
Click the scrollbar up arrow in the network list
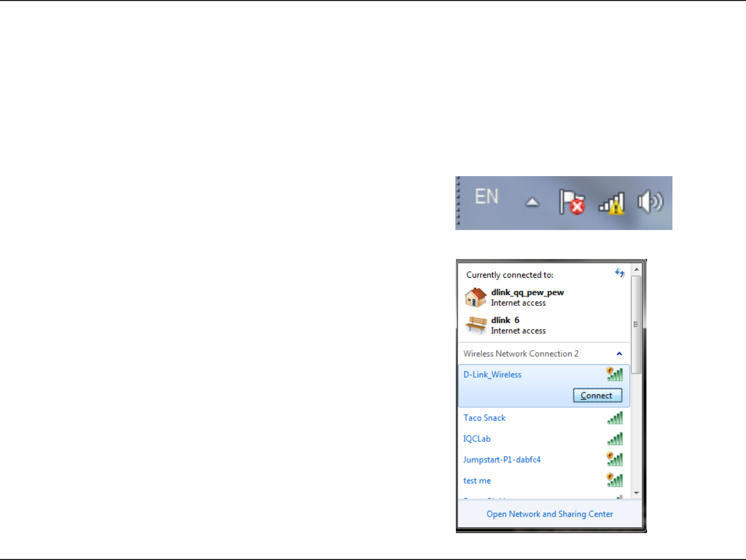[x=637, y=270]
